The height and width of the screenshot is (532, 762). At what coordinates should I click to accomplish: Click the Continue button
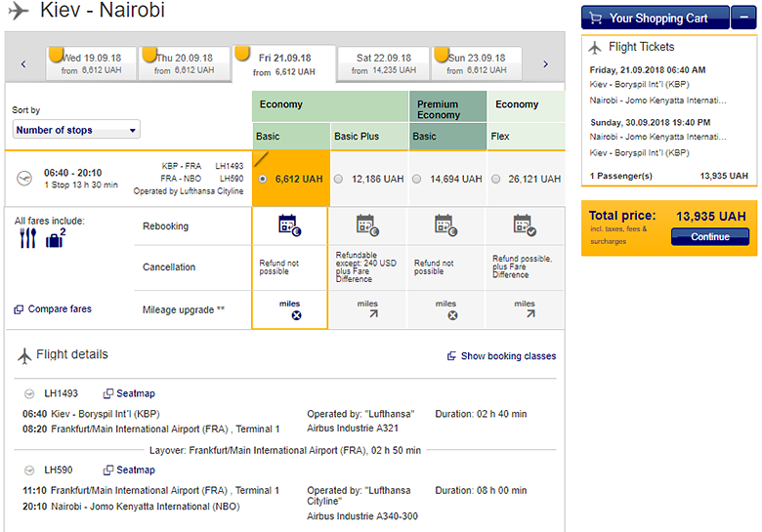tap(710, 237)
